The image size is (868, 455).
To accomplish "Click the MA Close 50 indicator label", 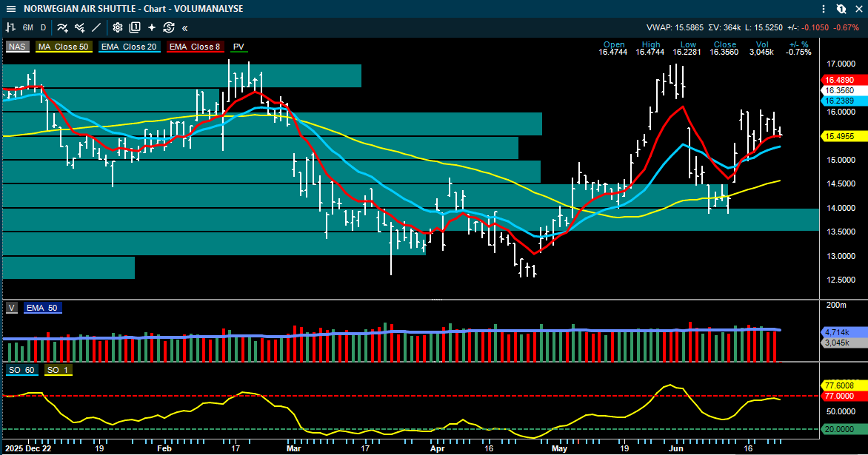I will (64, 47).
